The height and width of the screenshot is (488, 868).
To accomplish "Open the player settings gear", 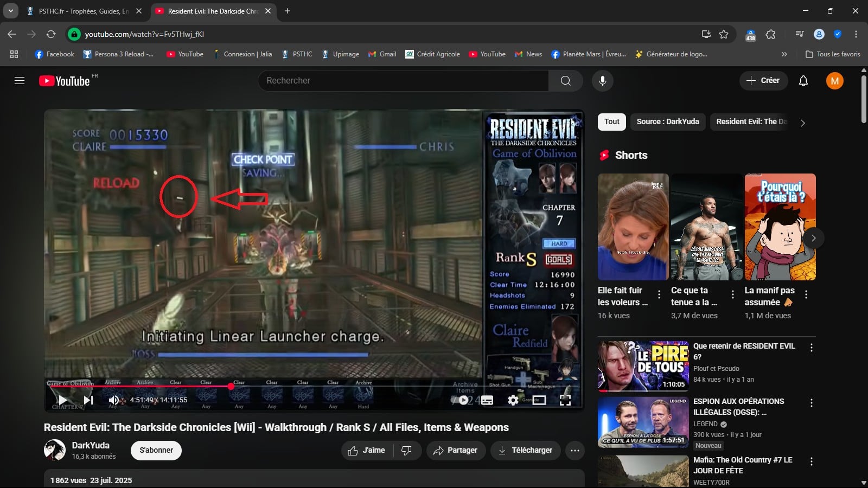I will tap(513, 400).
